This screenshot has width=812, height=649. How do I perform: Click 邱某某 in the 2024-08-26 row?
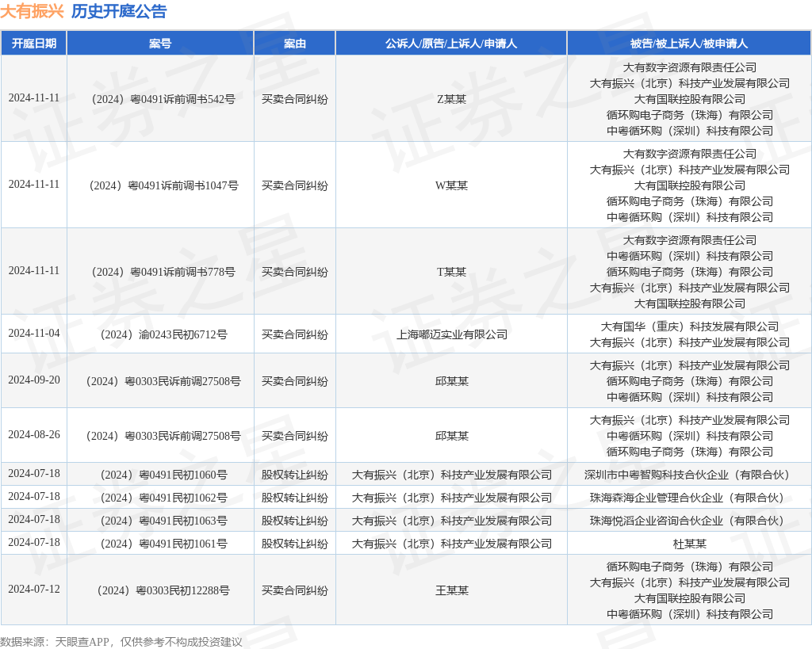(451, 436)
